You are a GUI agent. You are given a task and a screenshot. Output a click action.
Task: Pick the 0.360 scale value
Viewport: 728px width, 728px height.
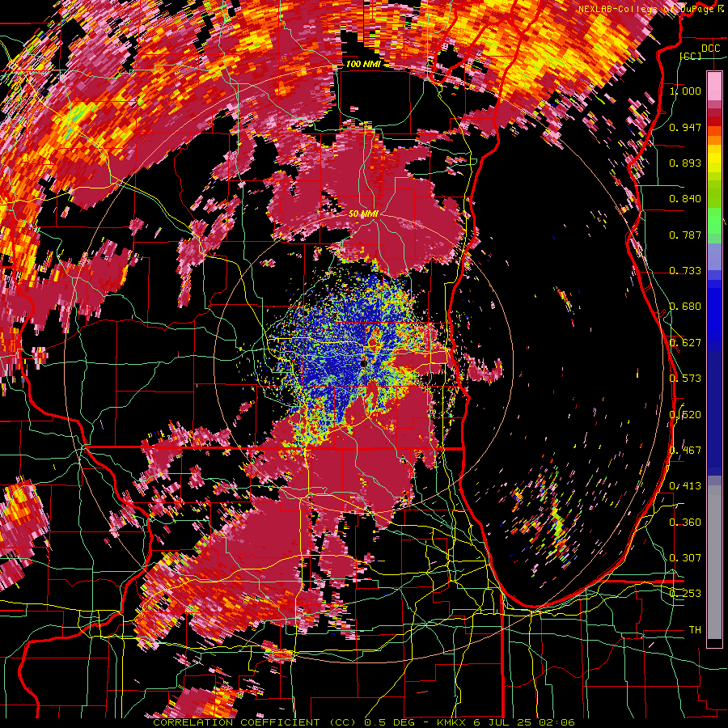[685, 523]
